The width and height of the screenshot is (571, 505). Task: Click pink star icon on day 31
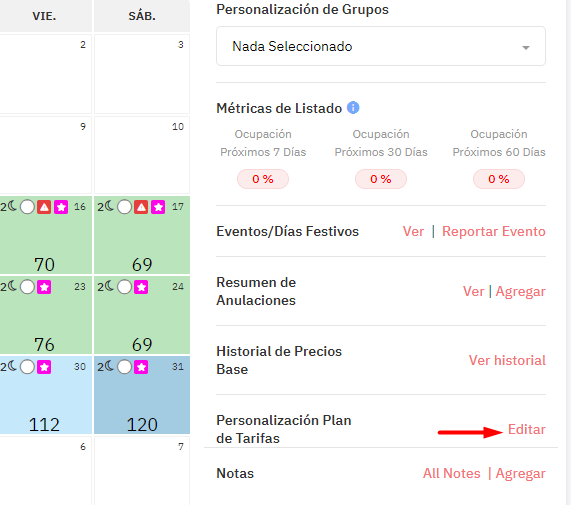pyautogui.click(x=141, y=367)
